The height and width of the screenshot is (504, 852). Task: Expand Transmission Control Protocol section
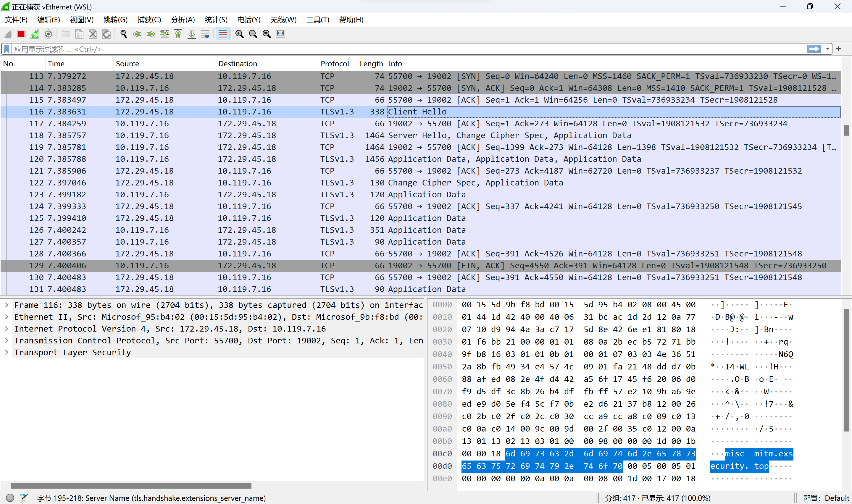click(7, 341)
